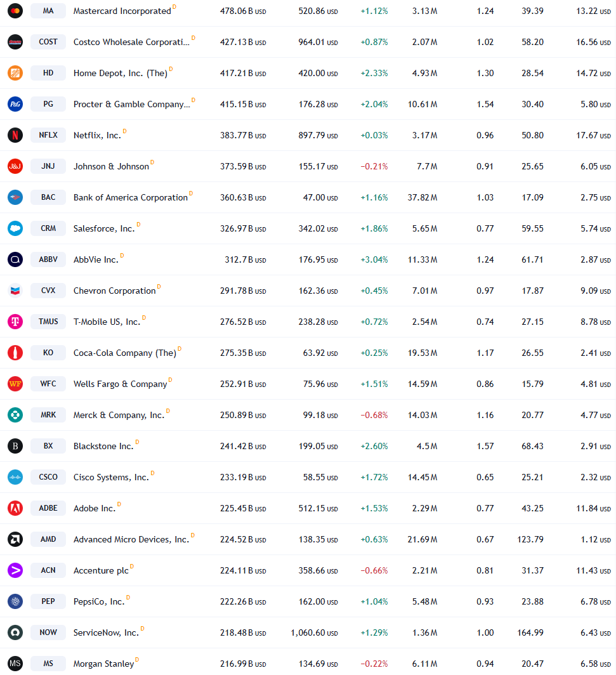This screenshot has width=616, height=675.
Task: Open the NOW ticker symbol
Action: click(x=48, y=632)
